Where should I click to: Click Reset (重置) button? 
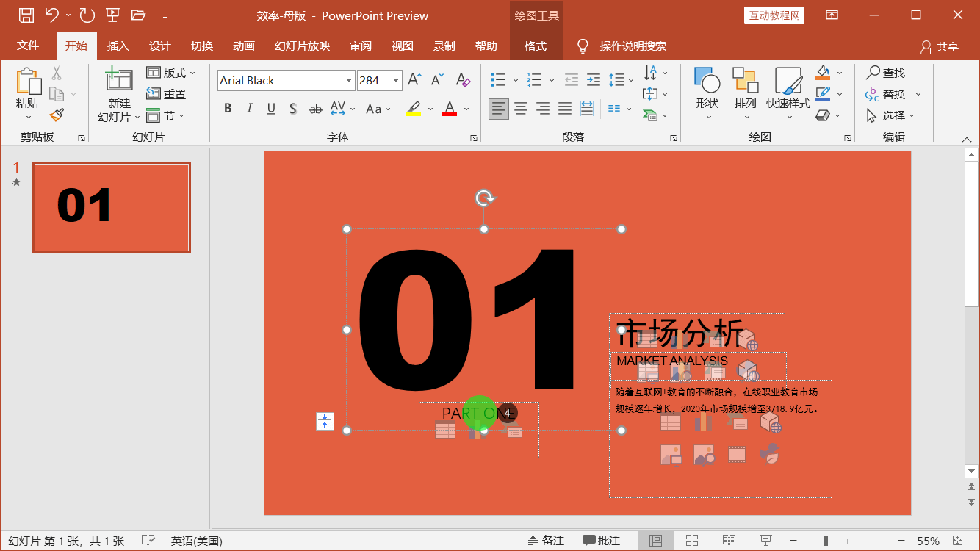pos(166,94)
